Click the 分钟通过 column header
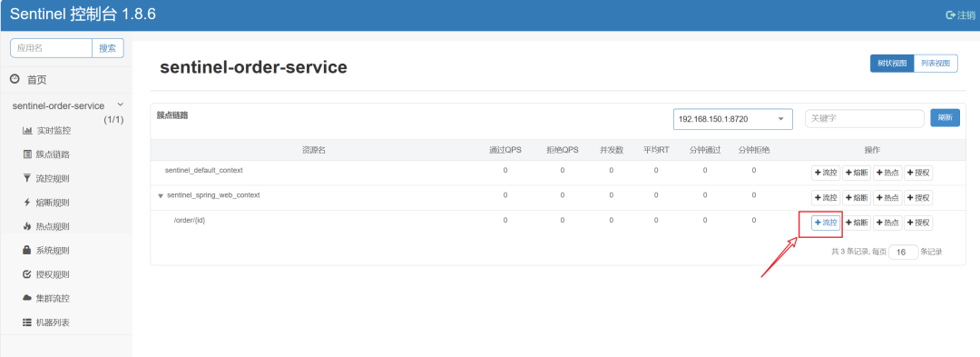The height and width of the screenshot is (357, 980). [x=705, y=150]
